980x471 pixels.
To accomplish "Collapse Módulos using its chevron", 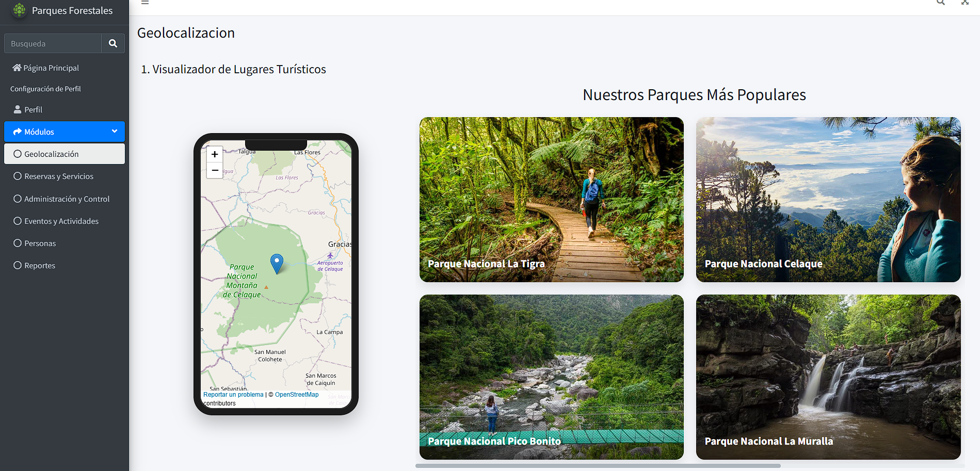I will [x=115, y=132].
